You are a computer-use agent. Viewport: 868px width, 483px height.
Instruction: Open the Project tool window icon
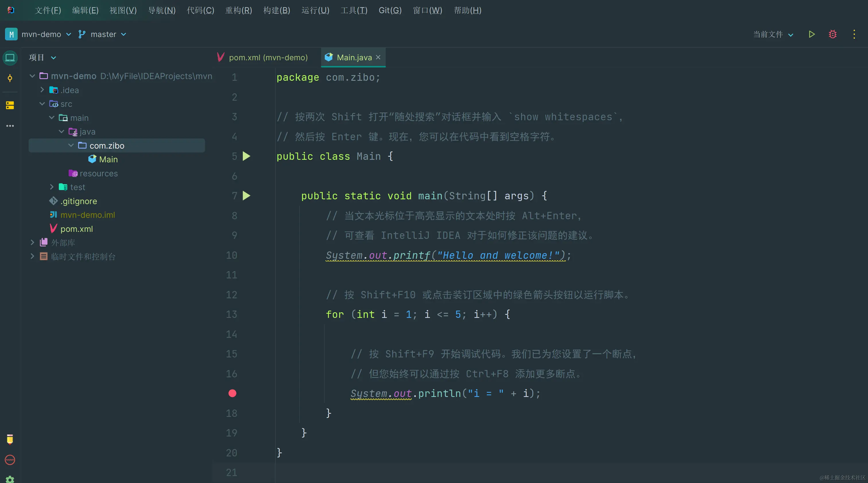(10, 58)
